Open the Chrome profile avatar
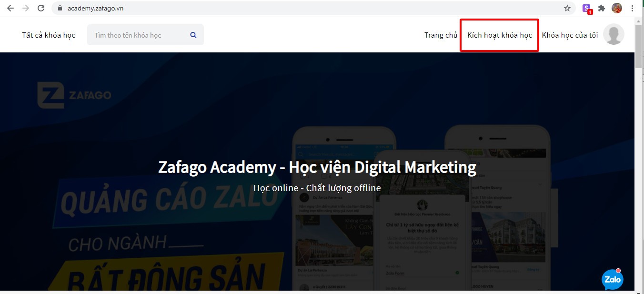Viewport: 644px width, 294px height. point(617,8)
